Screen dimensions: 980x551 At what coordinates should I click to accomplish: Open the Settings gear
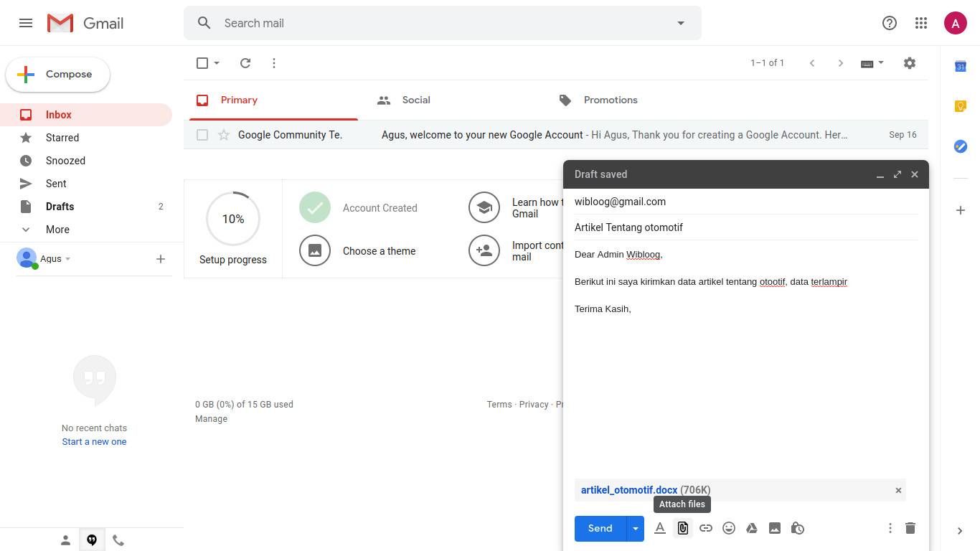click(910, 63)
